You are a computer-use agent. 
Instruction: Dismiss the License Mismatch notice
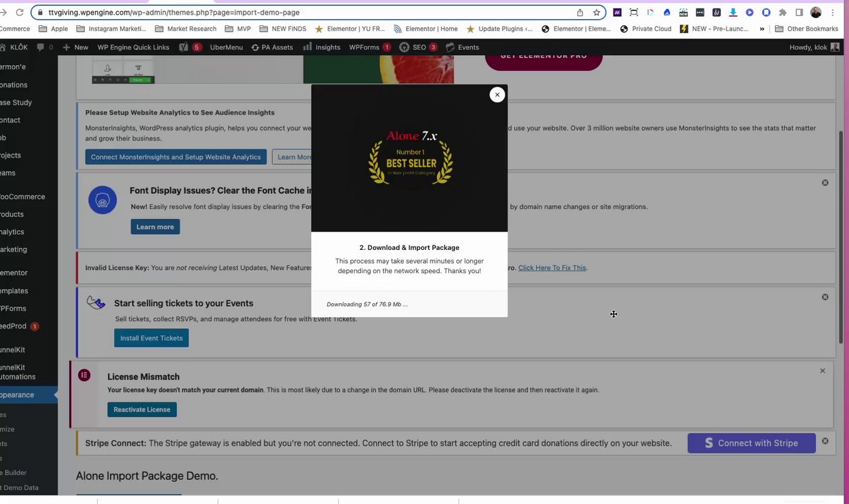pyautogui.click(x=822, y=371)
